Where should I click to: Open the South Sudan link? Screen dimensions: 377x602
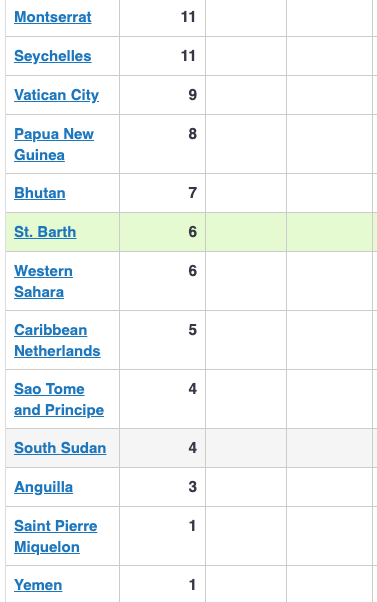(60, 448)
